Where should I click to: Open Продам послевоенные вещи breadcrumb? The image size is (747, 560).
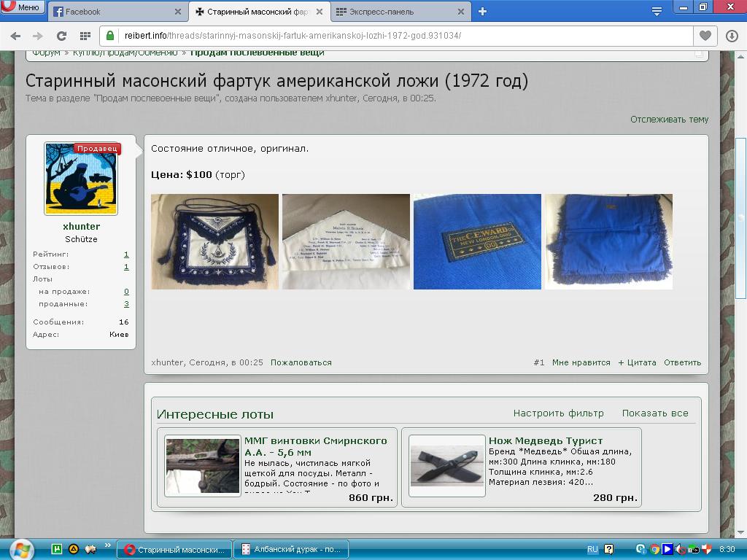click(x=258, y=52)
